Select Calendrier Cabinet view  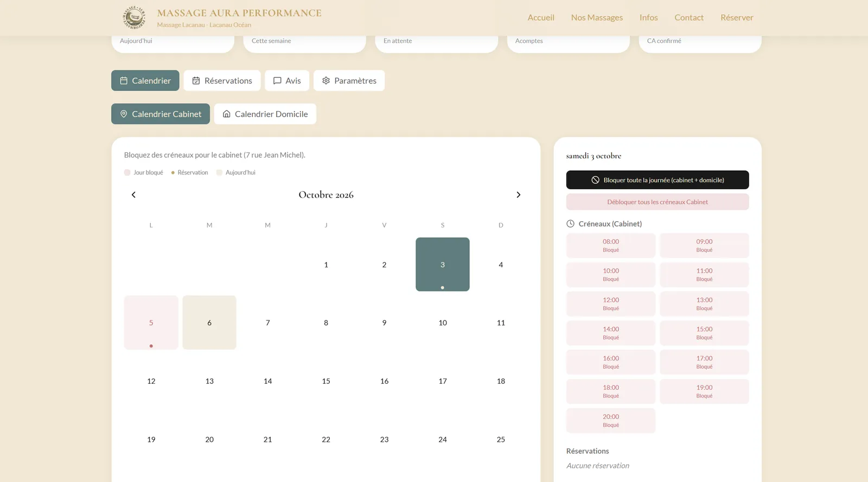point(161,114)
